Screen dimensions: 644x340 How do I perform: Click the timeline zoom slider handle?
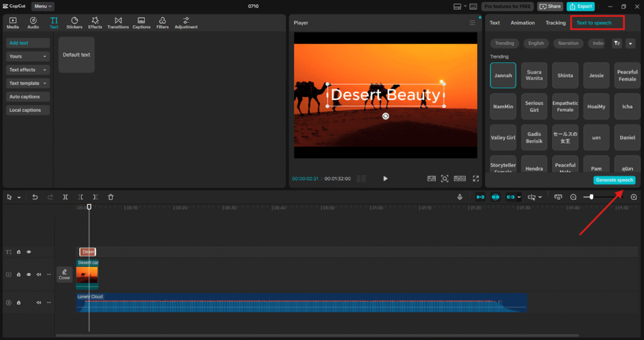(x=591, y=197)
